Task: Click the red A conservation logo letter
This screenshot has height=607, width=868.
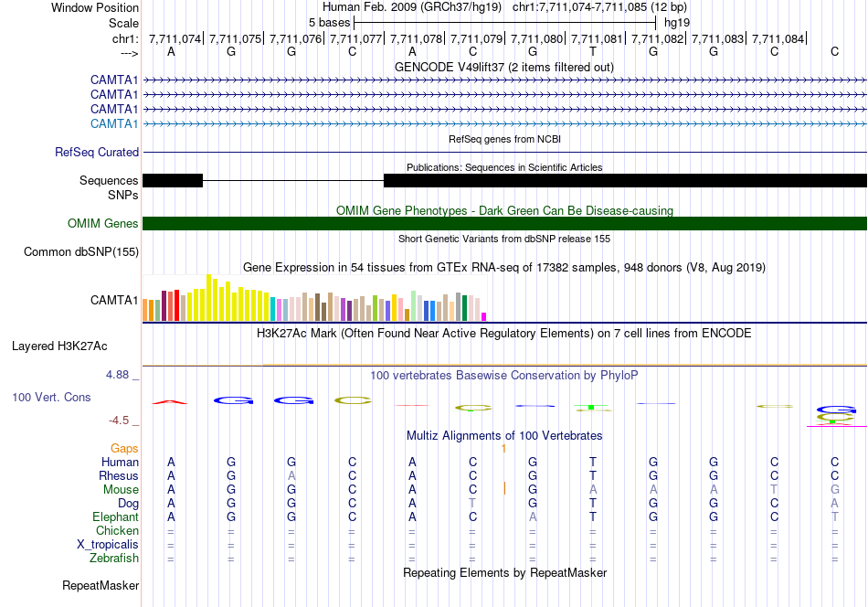Action: (170, 401)
